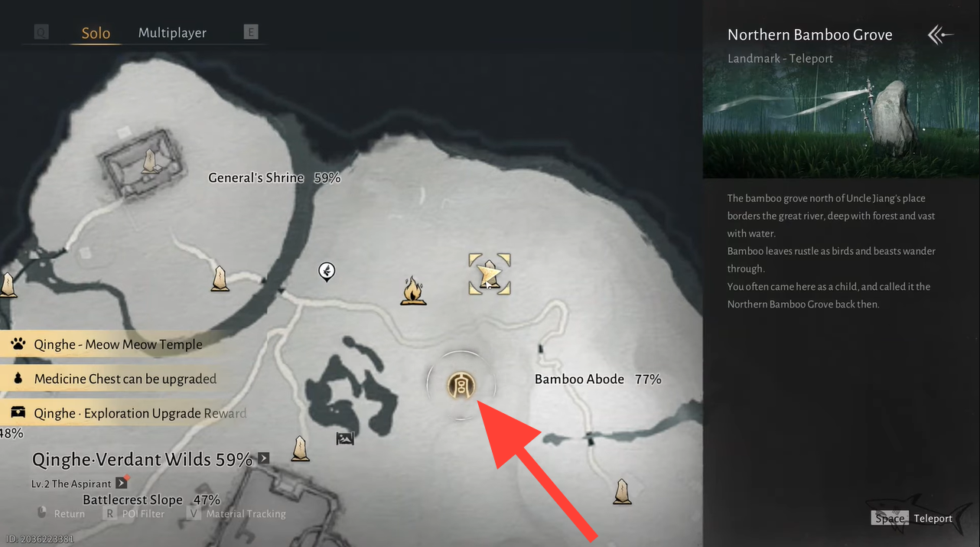This screenshot has height=547, width=980.
Task: Click the feather quest pin marker
Action: [327, 271]
